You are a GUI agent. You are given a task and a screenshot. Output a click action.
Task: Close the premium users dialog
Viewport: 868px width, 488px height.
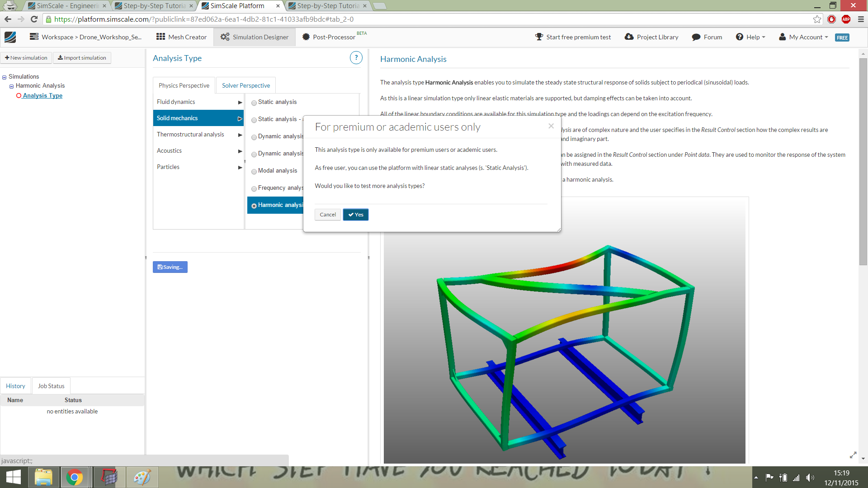[x=551, y=126]
